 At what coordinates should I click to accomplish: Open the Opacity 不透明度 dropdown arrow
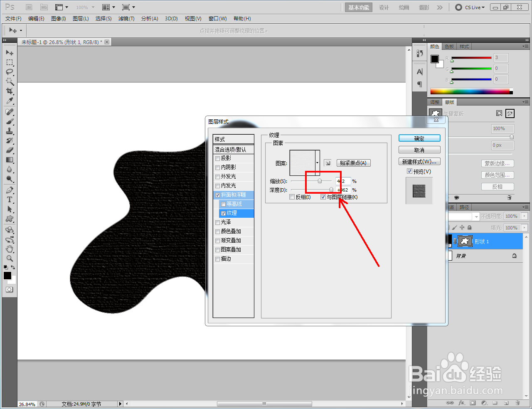[525, 216]
